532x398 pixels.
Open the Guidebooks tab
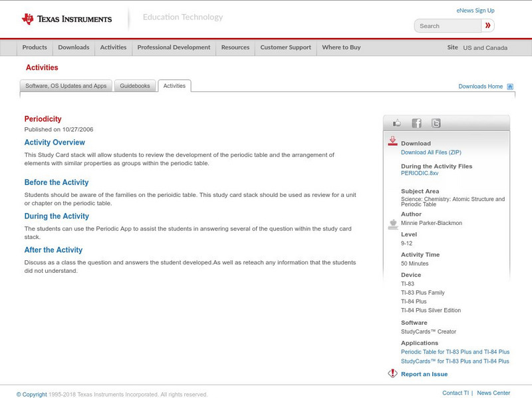(134, 85)
